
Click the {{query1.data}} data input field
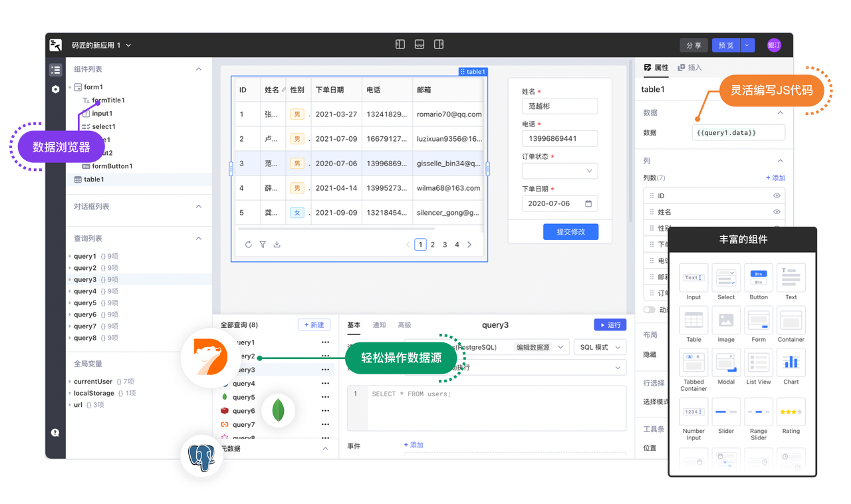coord(738,133)
